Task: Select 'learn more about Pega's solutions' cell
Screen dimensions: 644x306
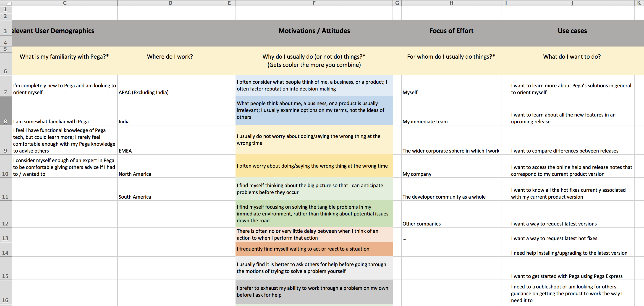Action: pyautogui.click(x=572, y=86)
